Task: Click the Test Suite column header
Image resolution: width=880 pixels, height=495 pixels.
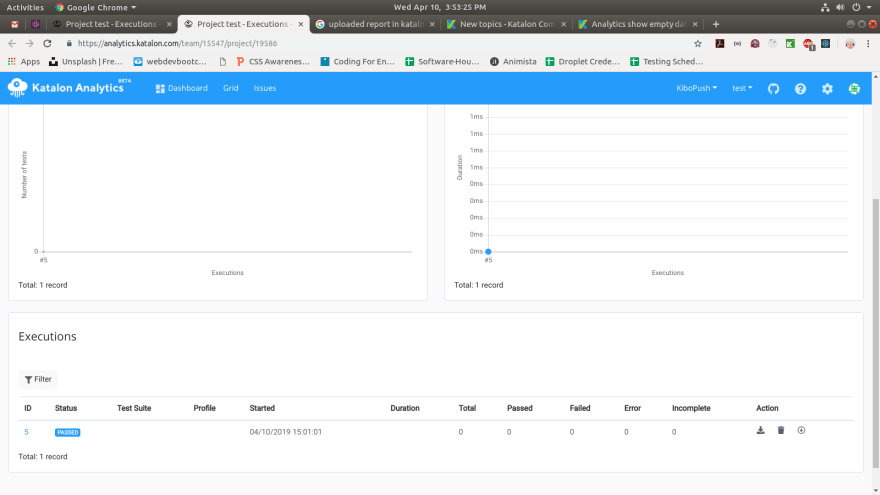Action: (x=134, y=408)
